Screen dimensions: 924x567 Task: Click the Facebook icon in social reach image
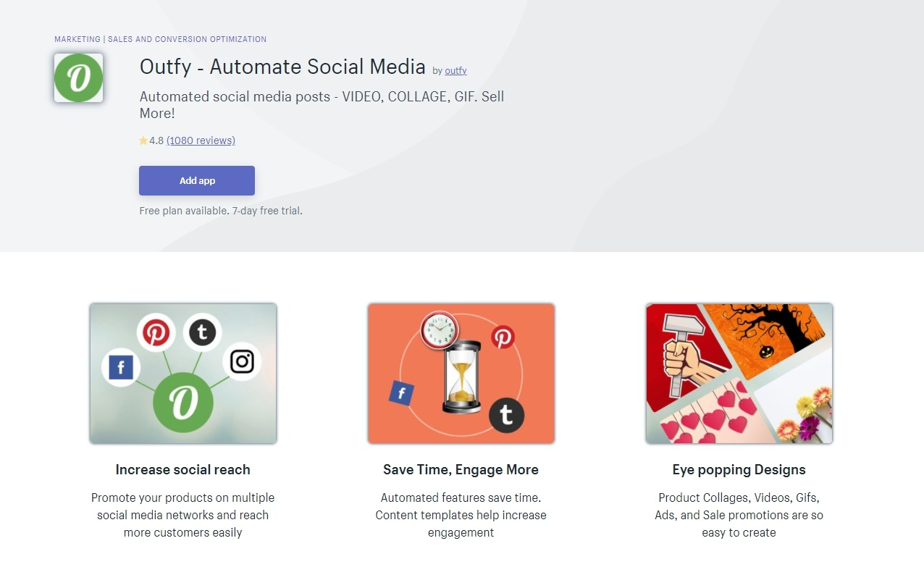tap(121, 368)
